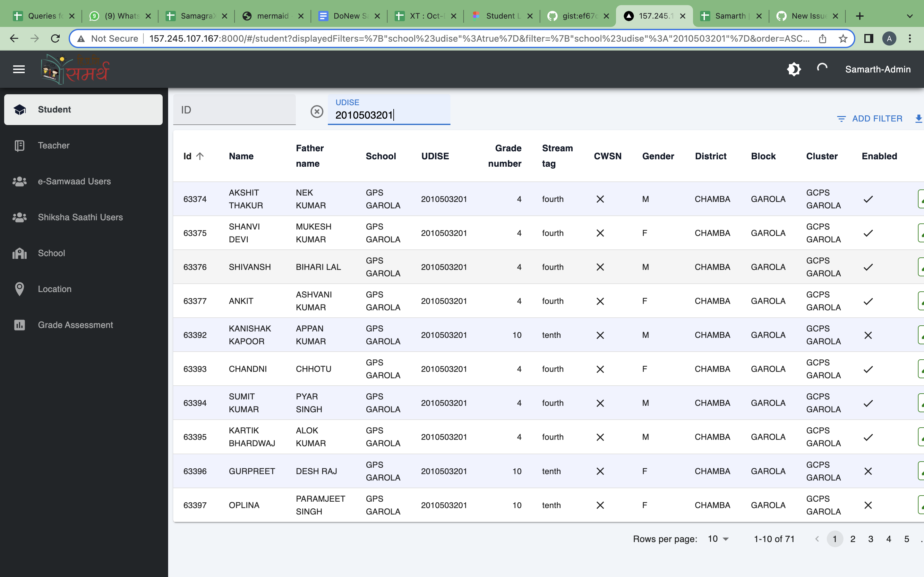This screenshot has height=577, width=924.
Task: Switch to the New Issue GitHub tab
Action: [x=808, y=16]
